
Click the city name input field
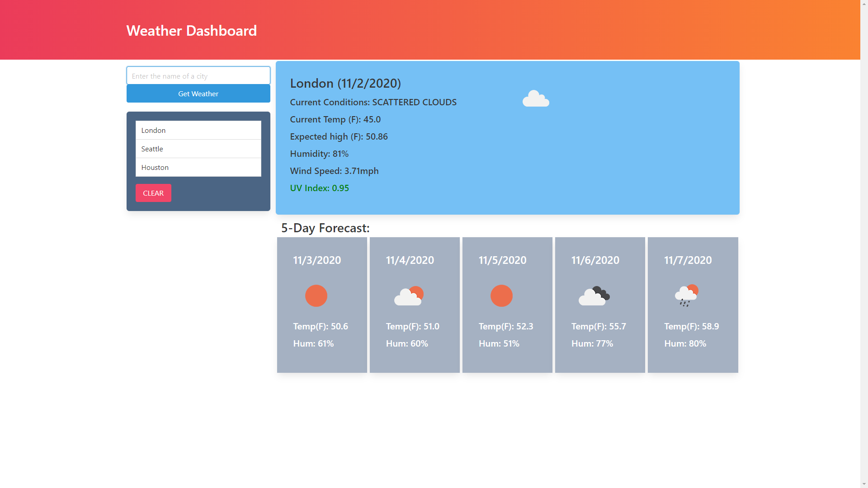198,75
